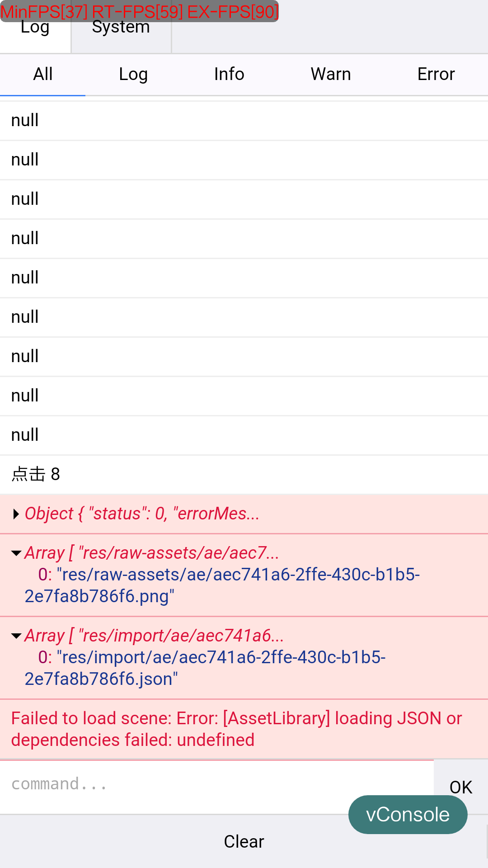Collapse the res/raw-assets Array entry

(x=16, y=553)
